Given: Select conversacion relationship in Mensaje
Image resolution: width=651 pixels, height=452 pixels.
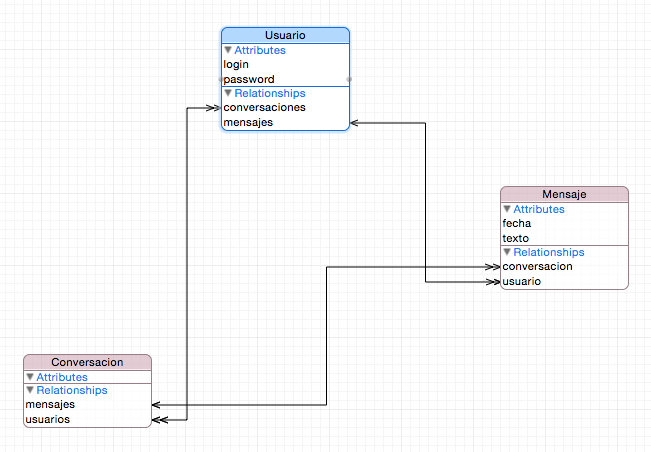Looking at the screenshot, I should pos(537,267).
